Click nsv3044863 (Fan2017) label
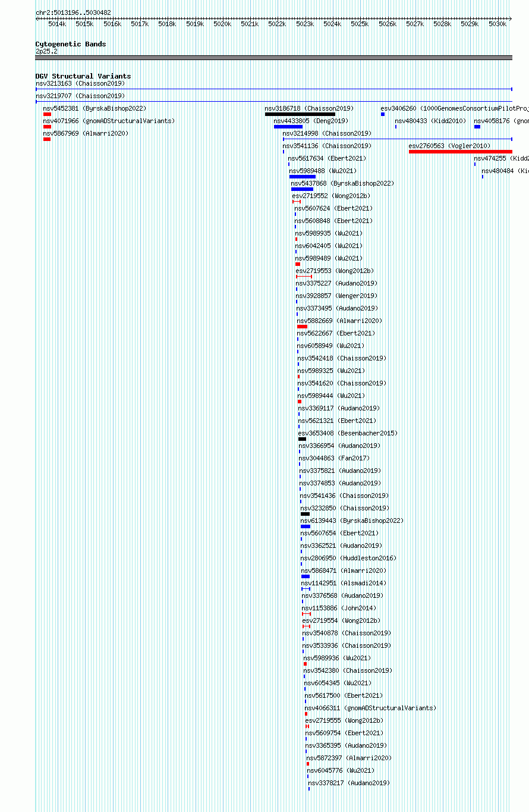 tap(334, 458)
